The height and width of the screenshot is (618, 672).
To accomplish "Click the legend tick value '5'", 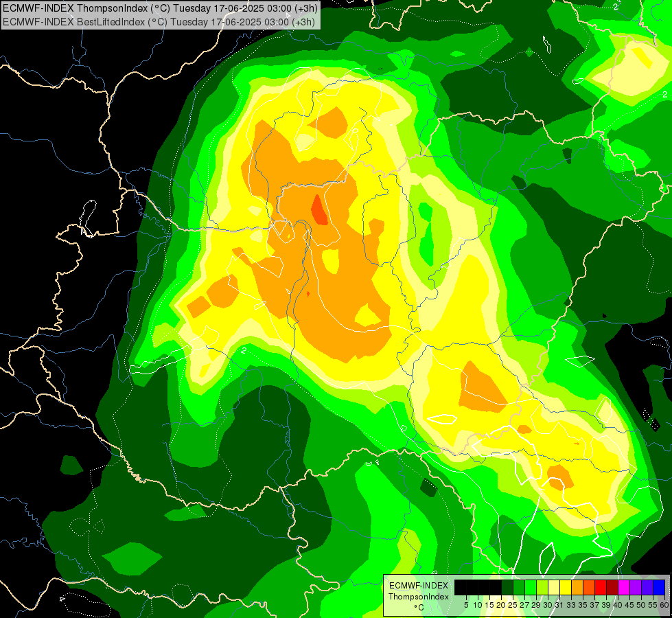I will click(466, 605).
